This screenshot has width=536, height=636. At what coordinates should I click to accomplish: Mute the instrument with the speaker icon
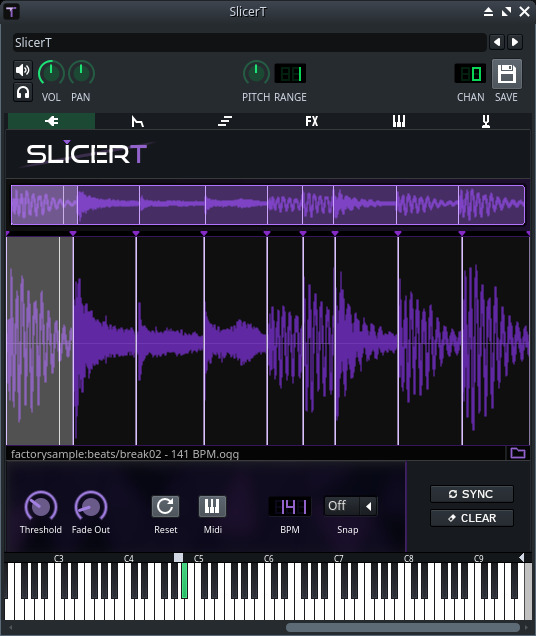pos(23,70)
